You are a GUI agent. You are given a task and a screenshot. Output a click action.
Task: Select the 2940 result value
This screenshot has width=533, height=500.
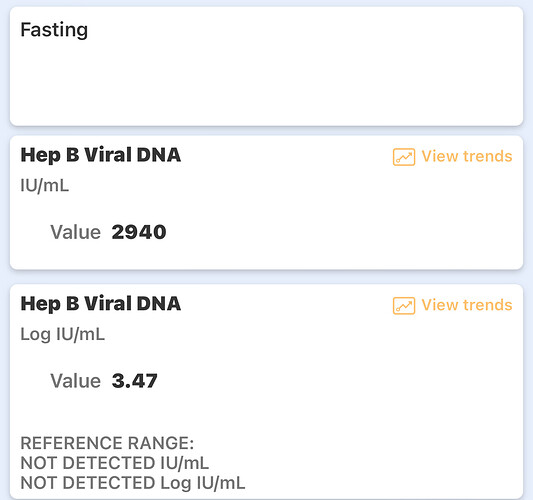tap(139, 232)
